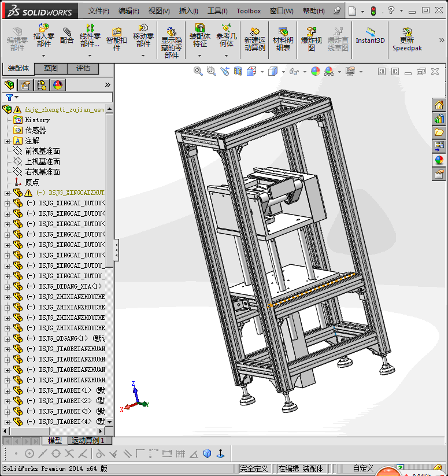Expand the DSJG_JIAOBEI<4> node
This screenshot has height=476, width=448.
click(7, 422)
